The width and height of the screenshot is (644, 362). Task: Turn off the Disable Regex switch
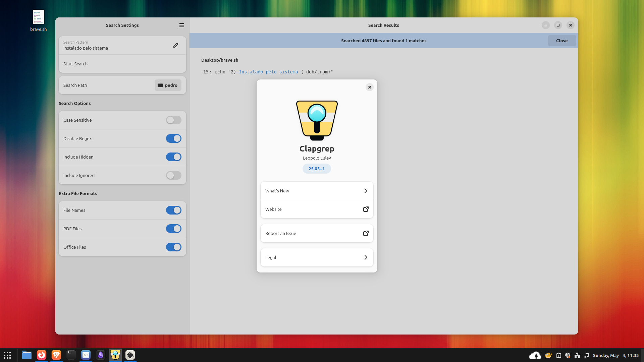click(174, 138)
